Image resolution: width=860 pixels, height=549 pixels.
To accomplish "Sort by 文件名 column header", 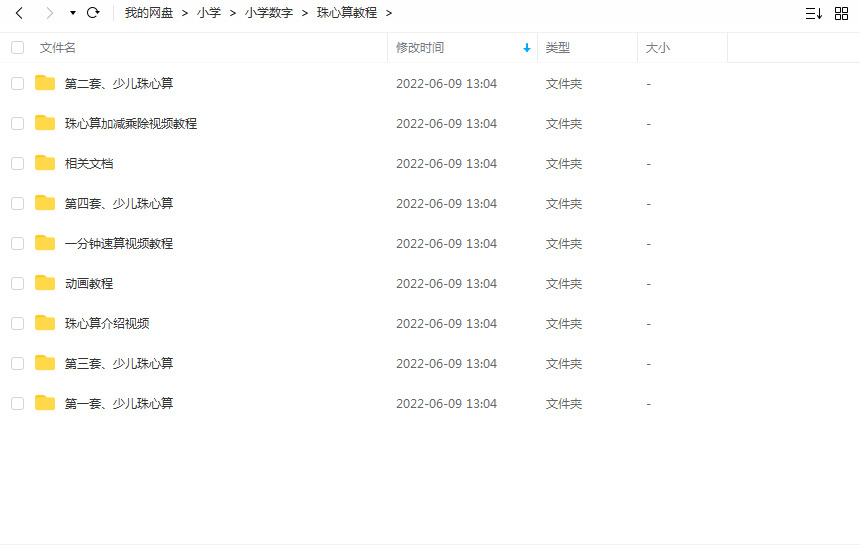I will click(58, 48).
